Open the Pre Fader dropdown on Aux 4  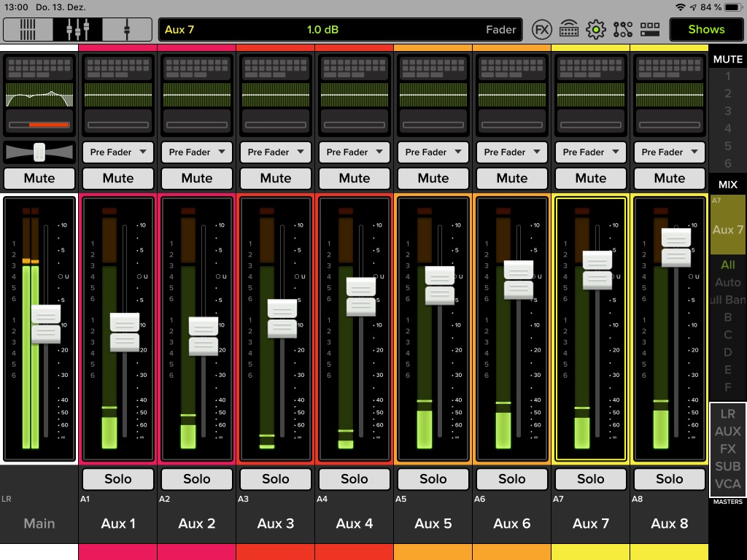point(354,152)
